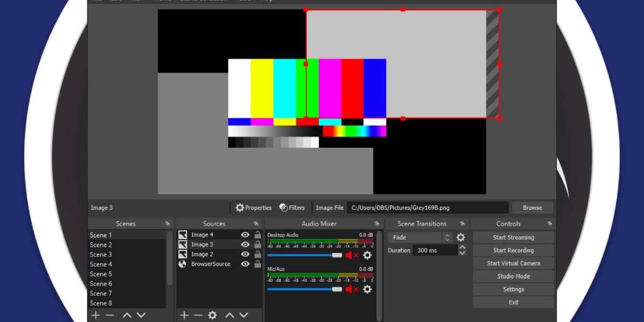Move selected scene down in list

point(141,315)
